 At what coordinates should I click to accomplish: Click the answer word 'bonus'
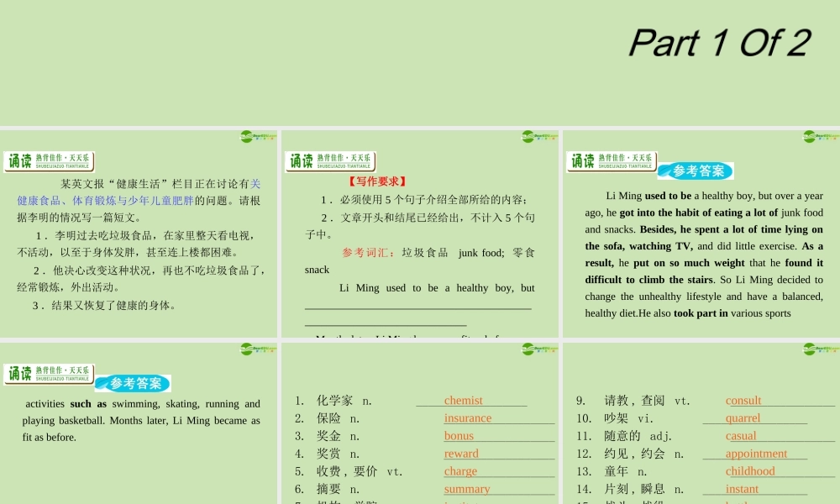pos(459,435)
